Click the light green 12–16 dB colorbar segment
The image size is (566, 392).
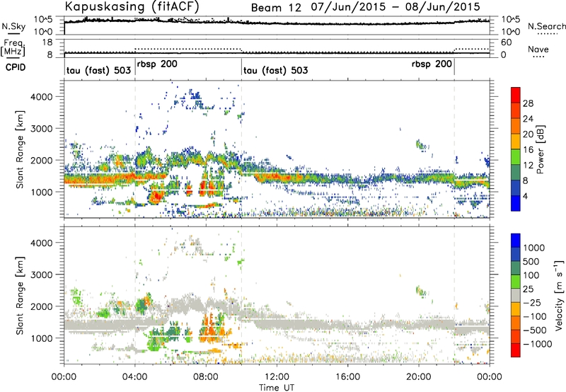click(516, 157)
